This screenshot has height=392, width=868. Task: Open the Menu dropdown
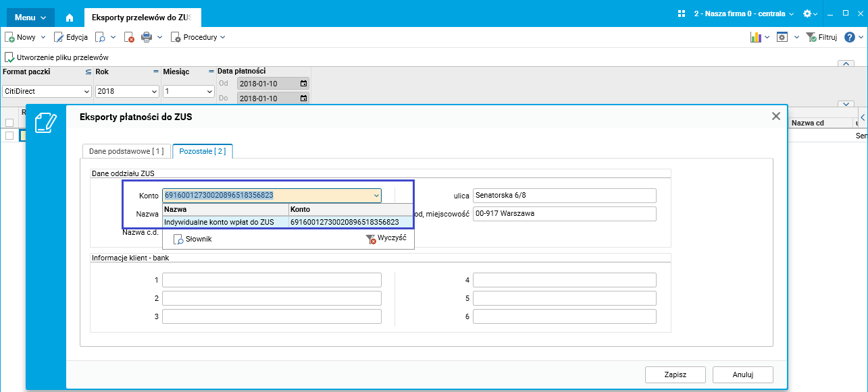(30, 18)
